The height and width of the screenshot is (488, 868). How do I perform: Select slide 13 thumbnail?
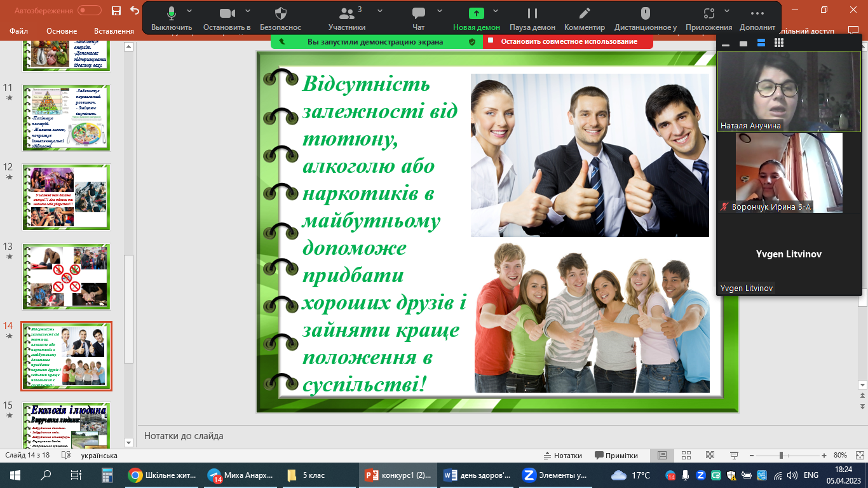66,276
